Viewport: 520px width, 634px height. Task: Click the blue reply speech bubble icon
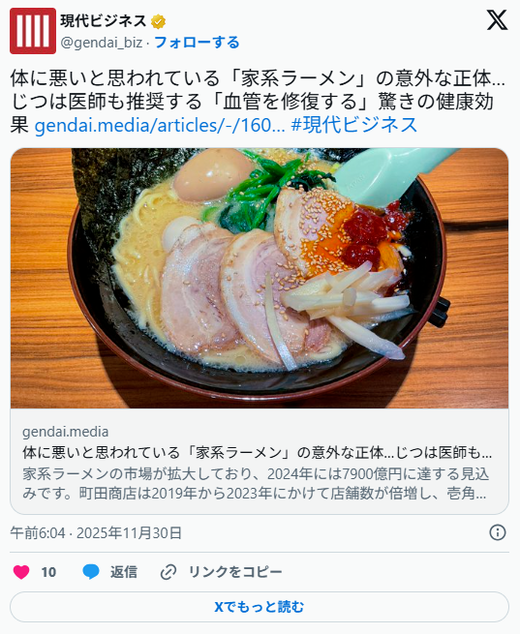coord(91,572)
